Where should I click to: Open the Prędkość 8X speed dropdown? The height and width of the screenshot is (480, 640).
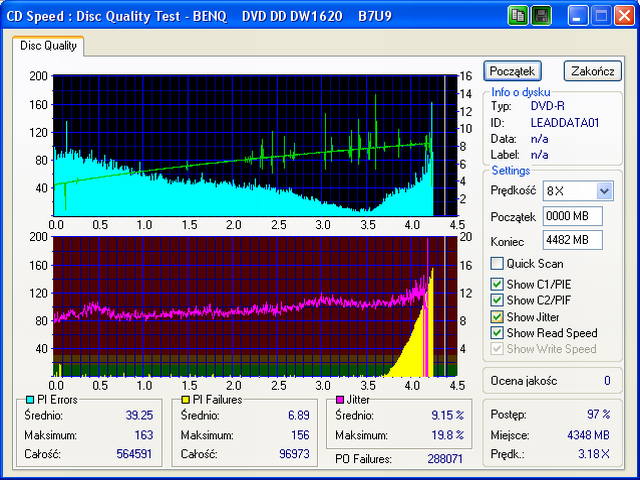(604, 191)
